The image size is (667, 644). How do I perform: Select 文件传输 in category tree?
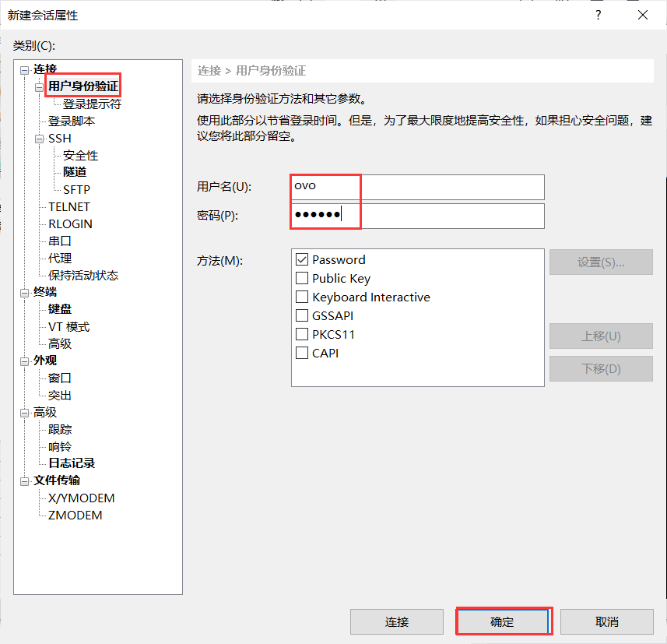57,480
